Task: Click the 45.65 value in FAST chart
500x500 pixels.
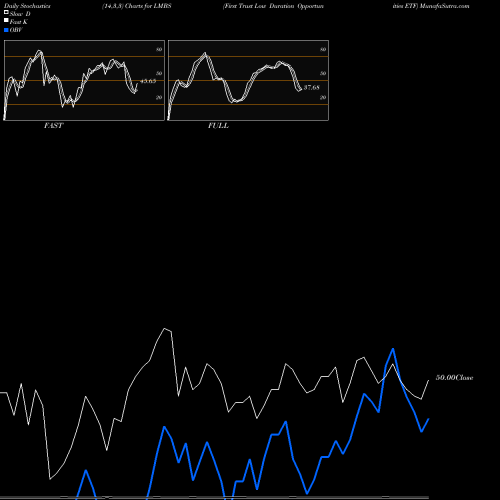Action: click(148, 81)
